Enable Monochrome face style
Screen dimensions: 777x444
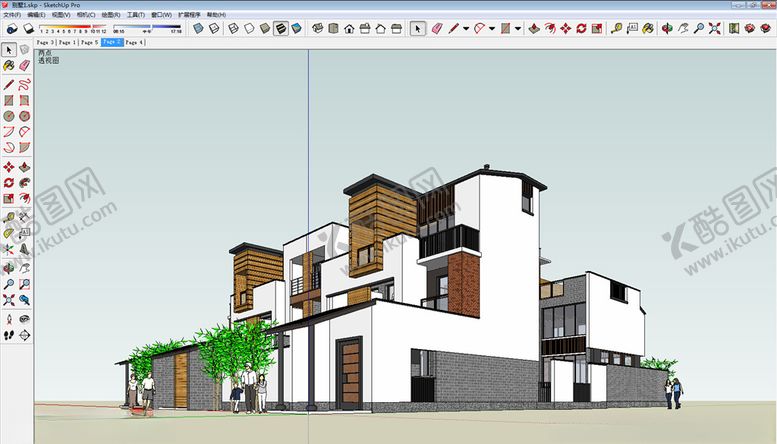click(297, 29)
